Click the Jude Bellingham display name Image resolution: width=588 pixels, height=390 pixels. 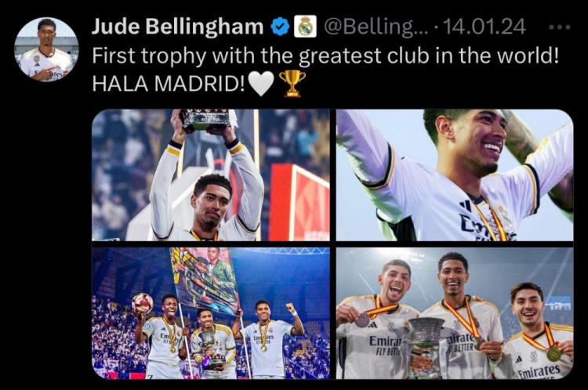pyautogui.click(x=178, y=27)
